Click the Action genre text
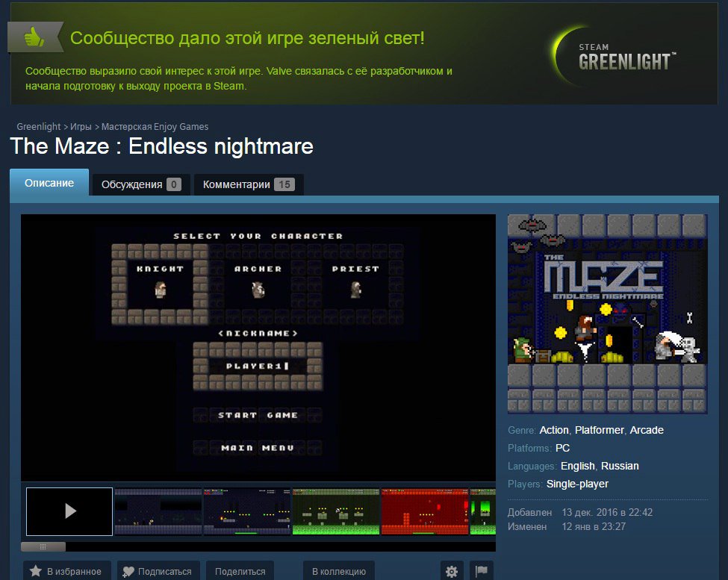 [x=554, y=430]
